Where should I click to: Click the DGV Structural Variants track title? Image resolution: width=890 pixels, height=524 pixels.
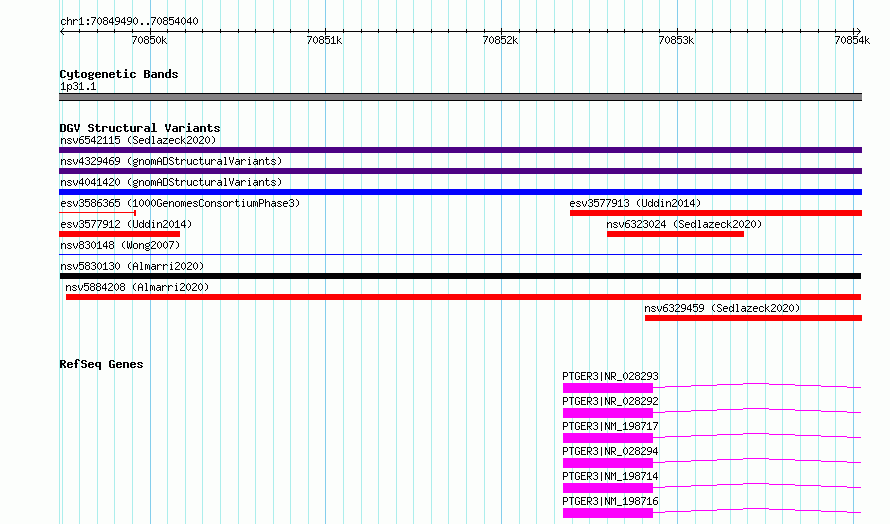coord(140,128)
